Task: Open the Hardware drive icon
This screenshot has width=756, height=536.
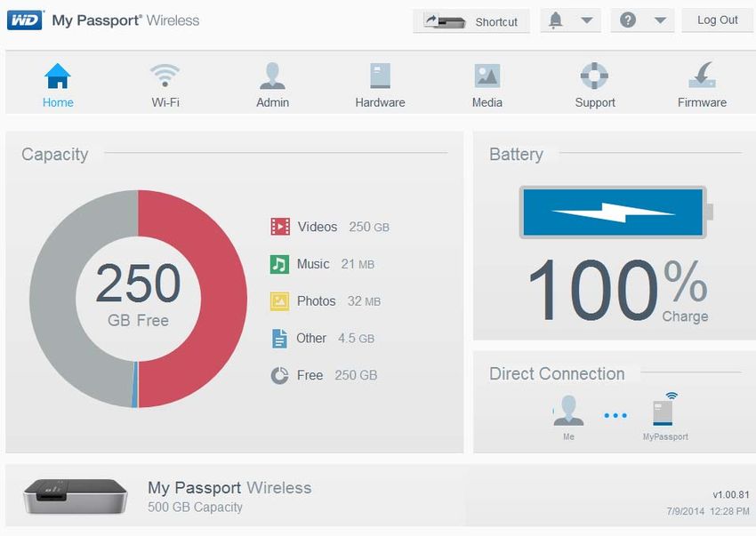Action: pyautogui.click(x=380, y=76)
